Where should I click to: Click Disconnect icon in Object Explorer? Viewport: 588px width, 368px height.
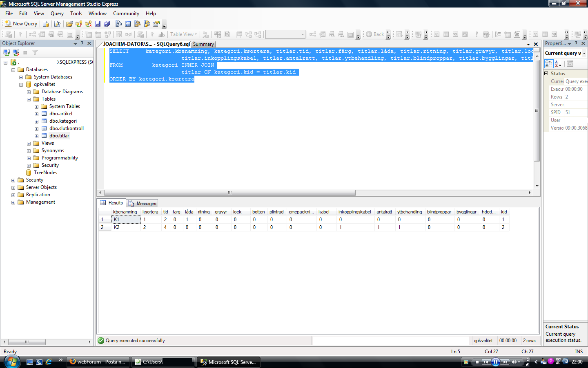coord(16,52)
